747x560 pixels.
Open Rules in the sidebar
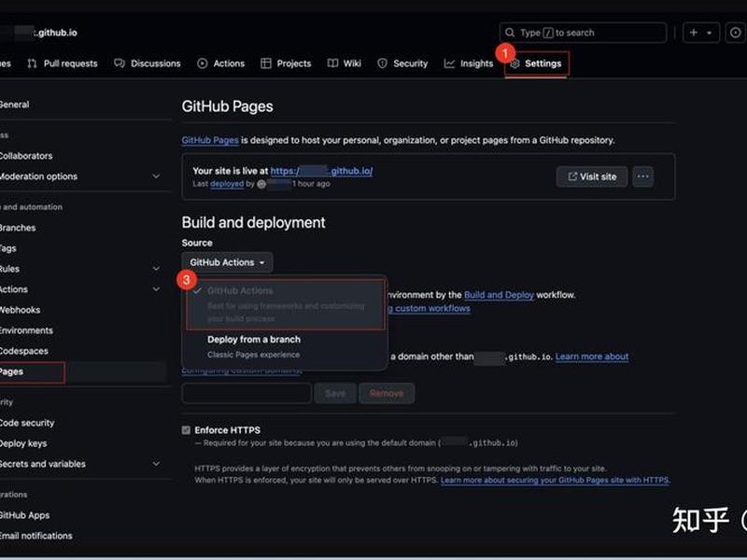coord(9,269)
